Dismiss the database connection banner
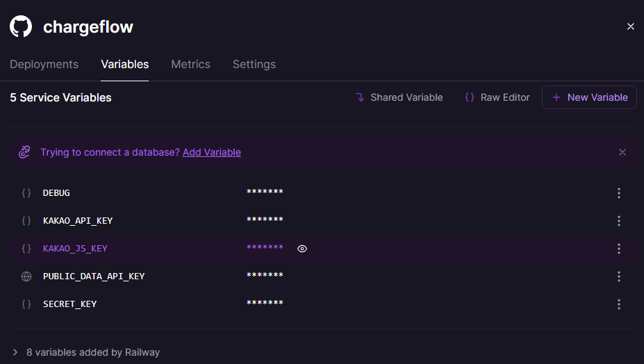 click(622, 152)
